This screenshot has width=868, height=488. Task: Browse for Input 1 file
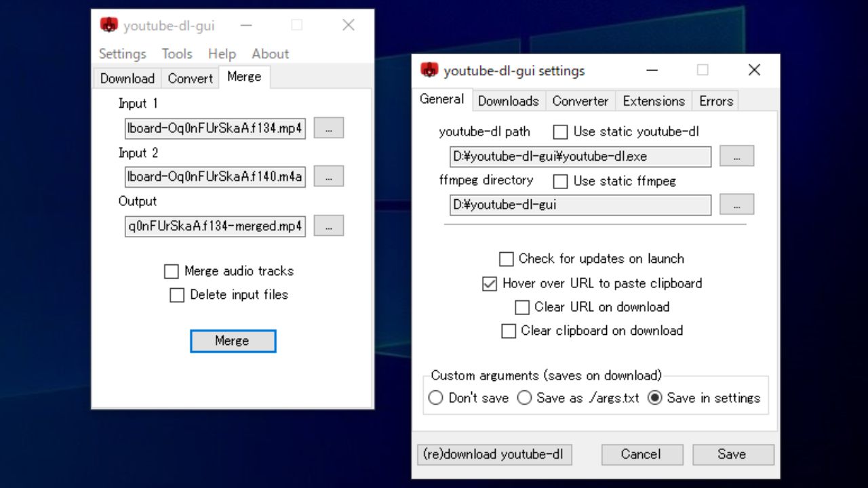coord(329,128)
